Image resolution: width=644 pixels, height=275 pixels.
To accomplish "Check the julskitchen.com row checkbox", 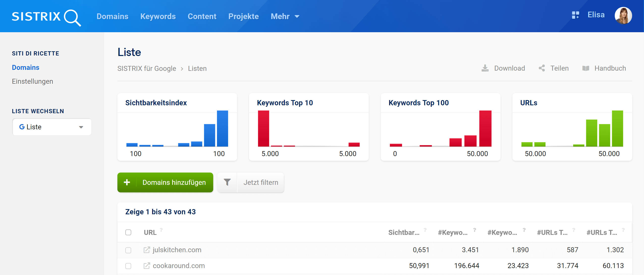I will point(128,250).
